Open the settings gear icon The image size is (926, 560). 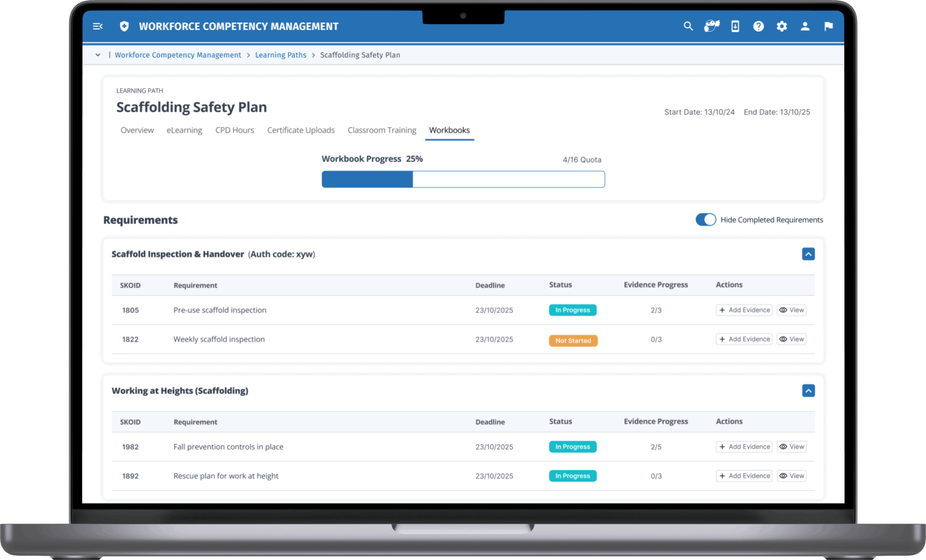782,26
